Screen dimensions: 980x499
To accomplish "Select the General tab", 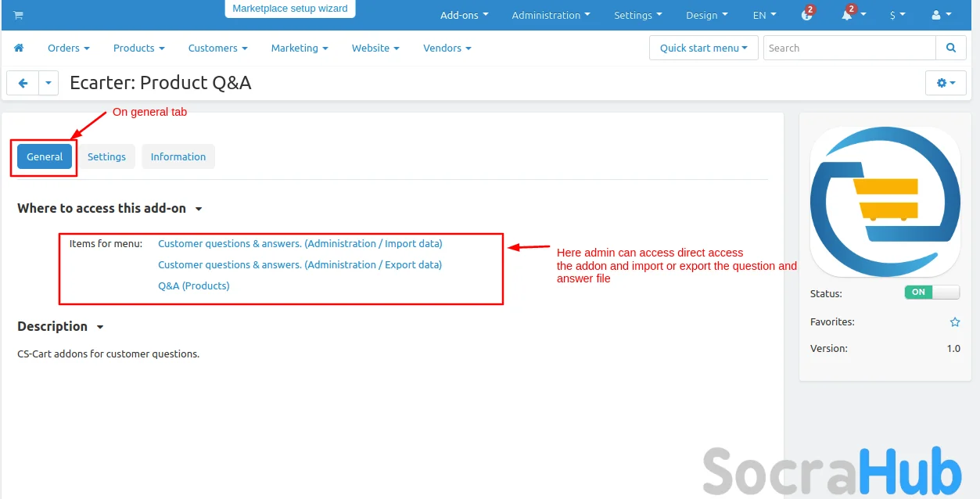I will pos(45,156).
